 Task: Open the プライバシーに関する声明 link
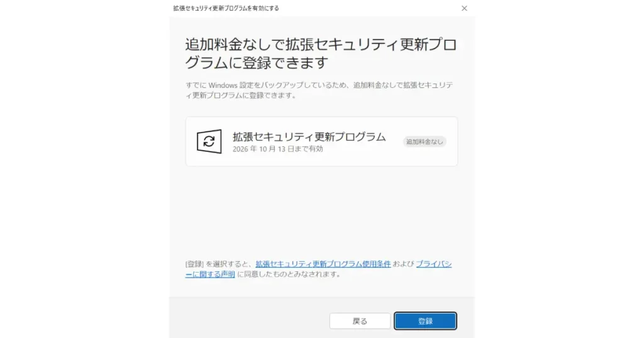point(318,269)
